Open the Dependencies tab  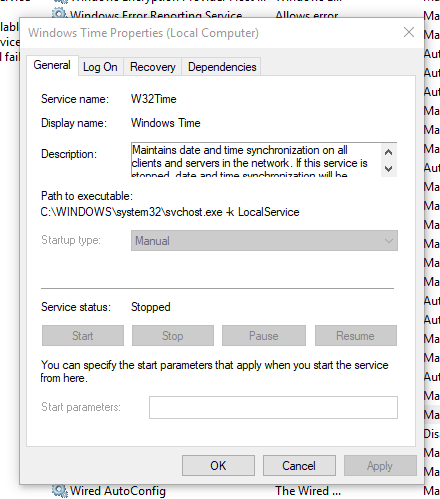point(222,67)
